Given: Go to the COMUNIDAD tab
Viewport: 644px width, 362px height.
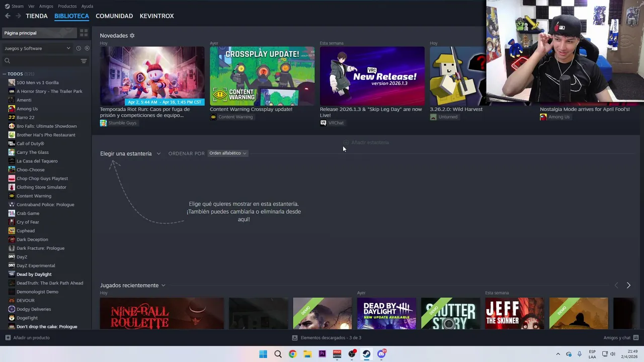Looking at the screenshot, I should 114,16.
